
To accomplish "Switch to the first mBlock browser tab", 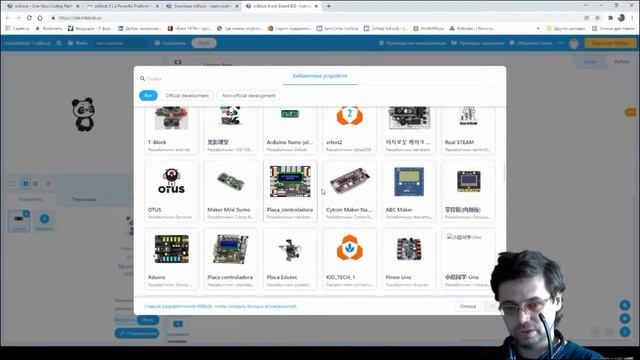I will (x=42, y=6).
